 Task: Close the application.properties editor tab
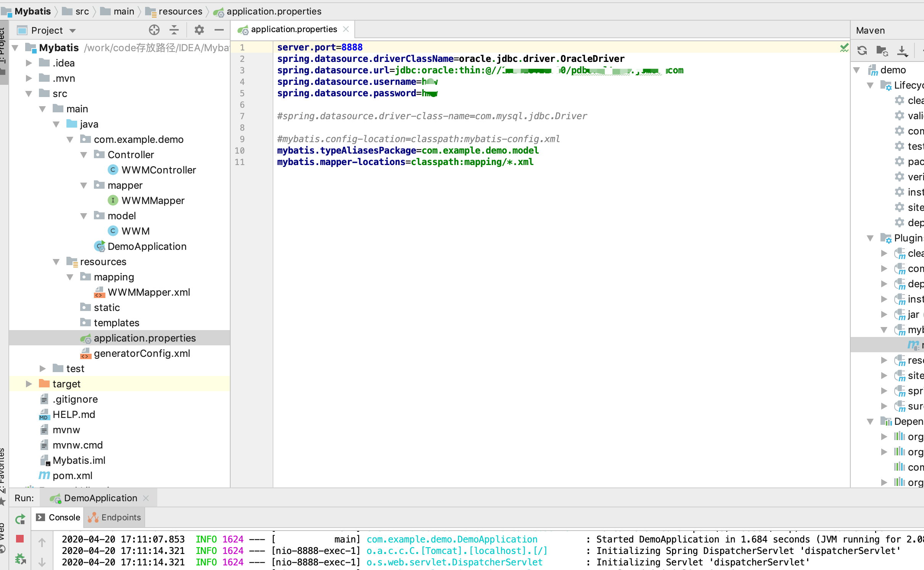click(346, 29)
